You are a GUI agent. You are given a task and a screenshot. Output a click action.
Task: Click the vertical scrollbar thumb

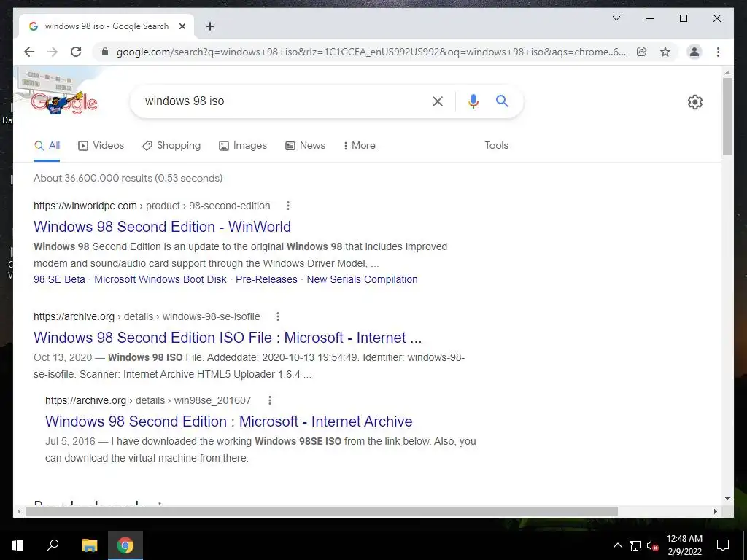pos(727,116)
